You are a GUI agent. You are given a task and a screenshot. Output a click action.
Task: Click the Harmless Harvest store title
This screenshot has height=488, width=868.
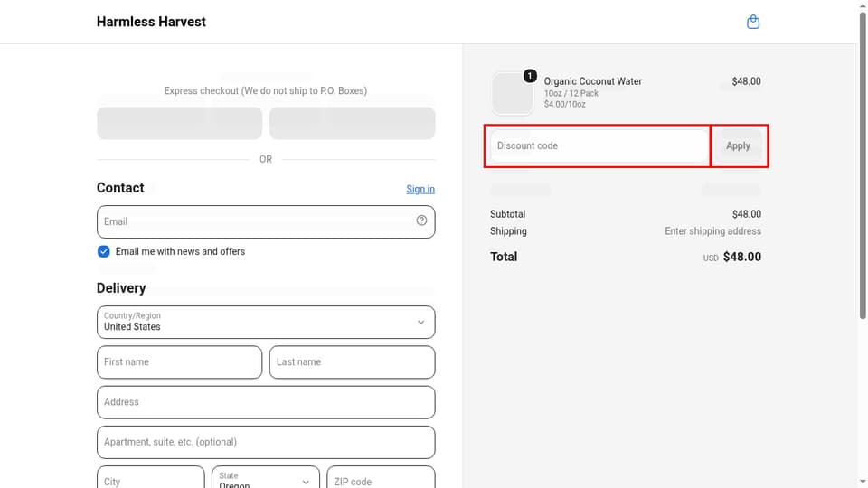[x=151, y=22]
